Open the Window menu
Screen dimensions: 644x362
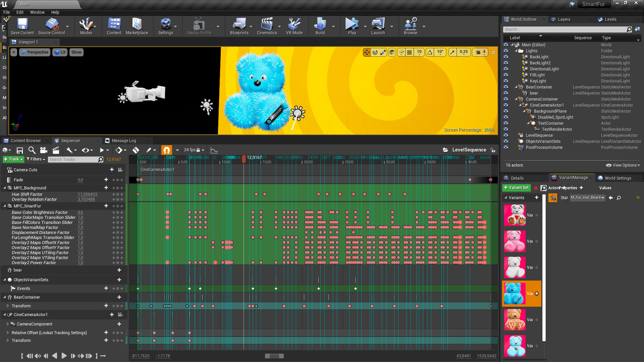(37, 12)
